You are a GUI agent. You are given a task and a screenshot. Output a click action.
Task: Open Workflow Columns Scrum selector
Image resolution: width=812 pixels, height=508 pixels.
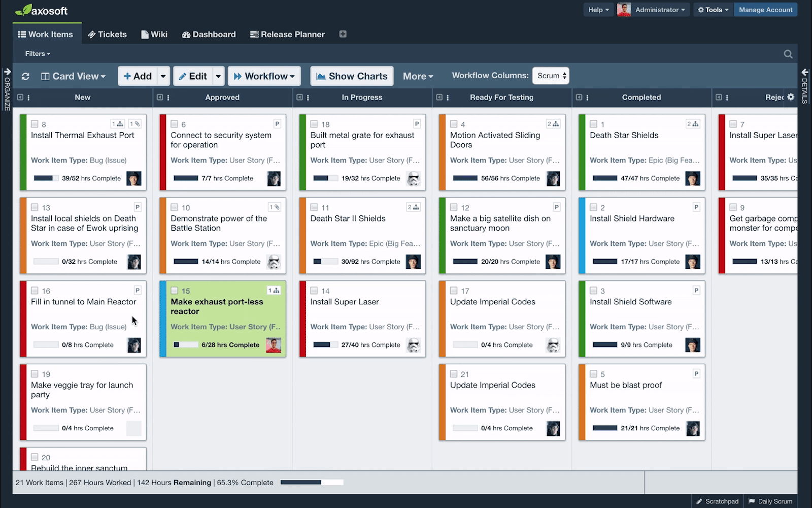pos(551,76)
